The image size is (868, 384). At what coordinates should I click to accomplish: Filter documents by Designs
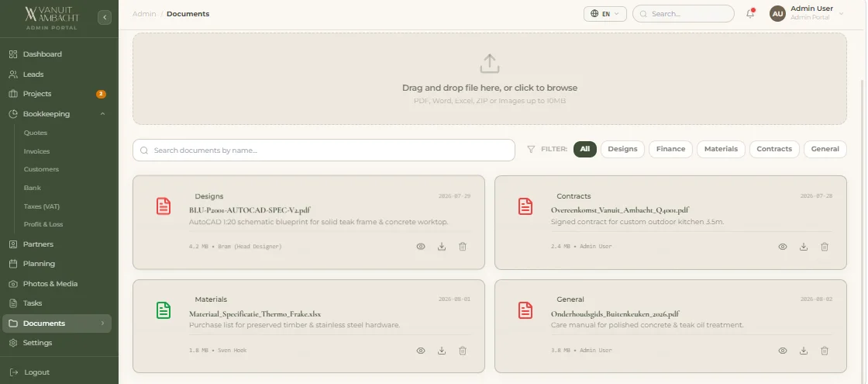623,149
